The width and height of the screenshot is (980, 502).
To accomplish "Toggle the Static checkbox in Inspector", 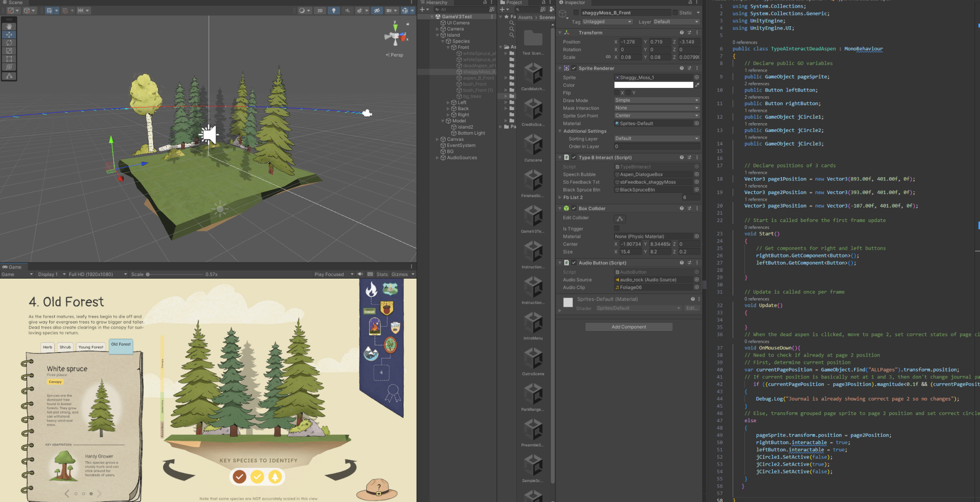I will [x=675, y=13].
